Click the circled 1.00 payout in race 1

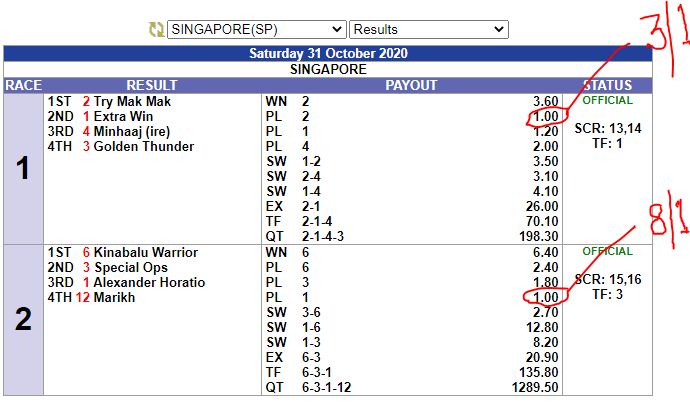click(x=545, y=117)
